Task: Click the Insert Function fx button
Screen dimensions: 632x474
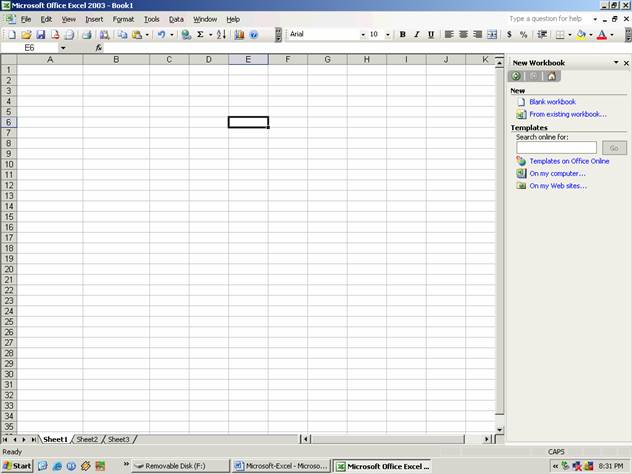Action: [x=99, y=48]
